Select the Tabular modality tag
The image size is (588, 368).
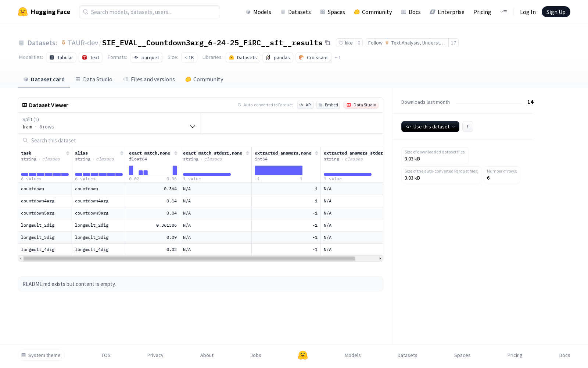(61, 58)
